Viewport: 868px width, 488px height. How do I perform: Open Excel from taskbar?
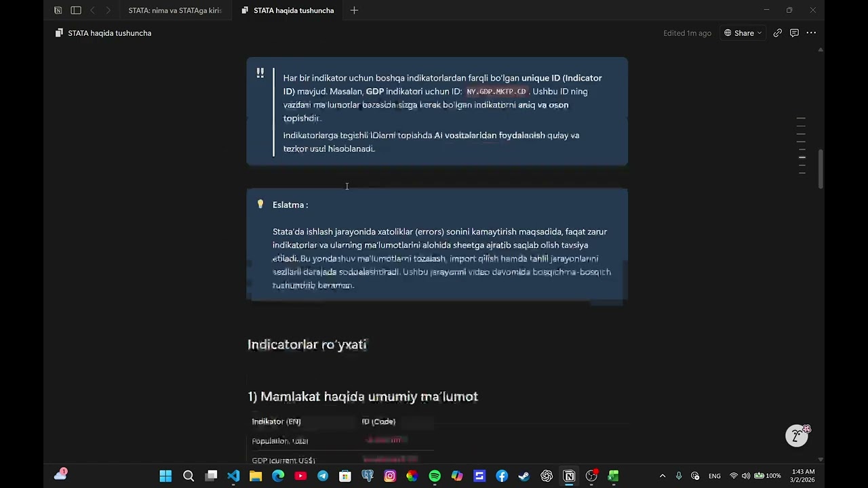coord(614,476)
